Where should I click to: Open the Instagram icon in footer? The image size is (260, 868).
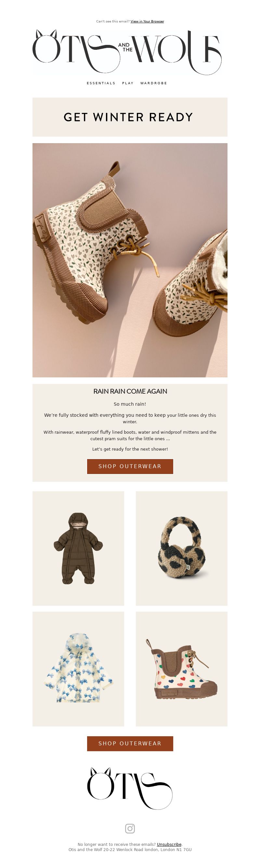[130, 828]
